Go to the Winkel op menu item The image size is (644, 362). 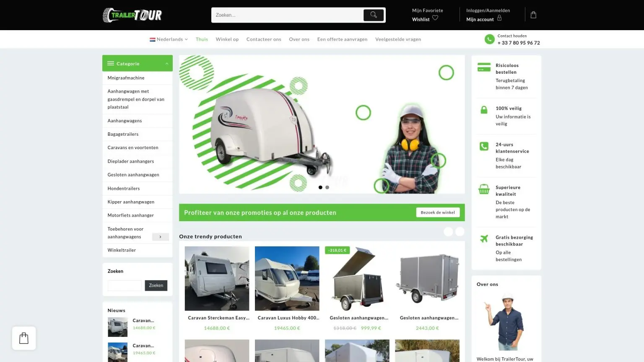(227, 39)
